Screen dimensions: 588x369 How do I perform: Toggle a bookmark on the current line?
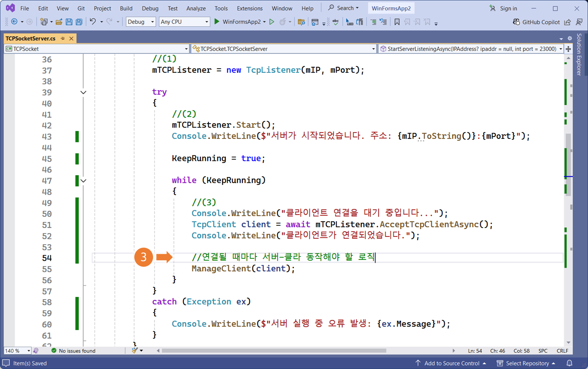[397, 22]
